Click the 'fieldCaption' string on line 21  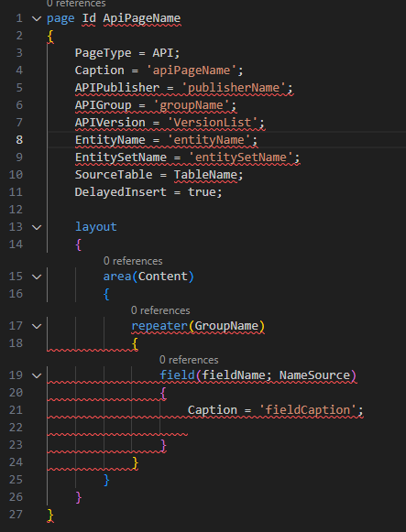coord(308,410)
